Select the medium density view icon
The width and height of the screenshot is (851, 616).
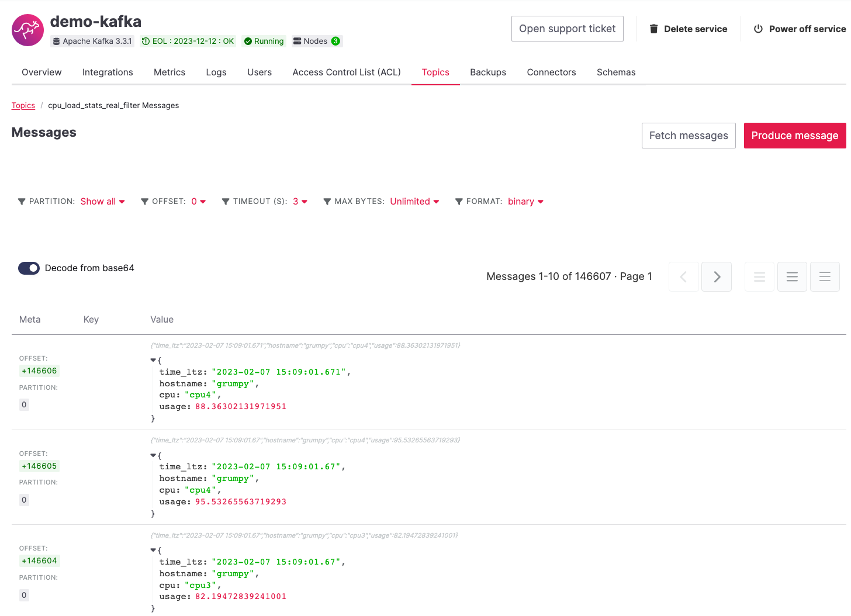pyautogui.click(x=792, y=276)
